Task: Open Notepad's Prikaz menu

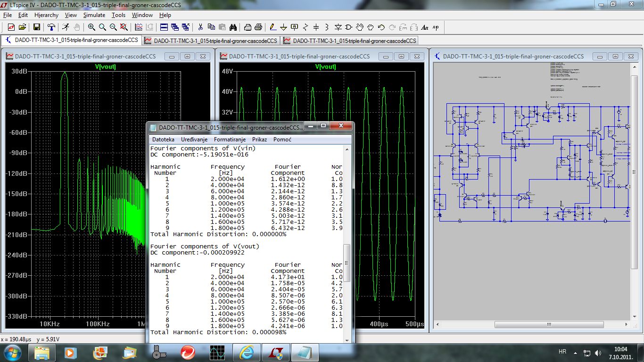Action: (x=259, y=140)
